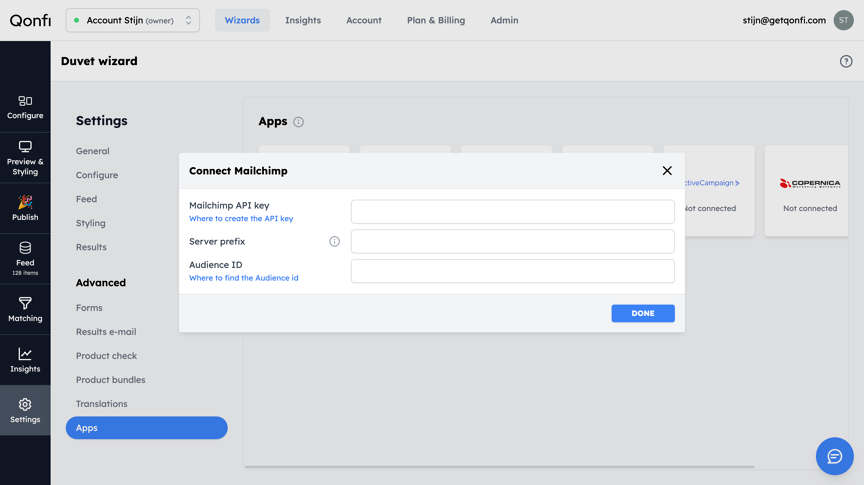The height and width of the screenshot is (485, 864).
Task: Click the horizontal scrollbar under Apps
Action: coord(499,467)
